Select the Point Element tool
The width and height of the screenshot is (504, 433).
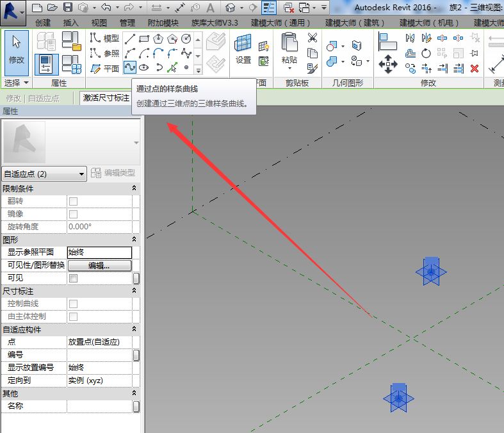[186, 67]
